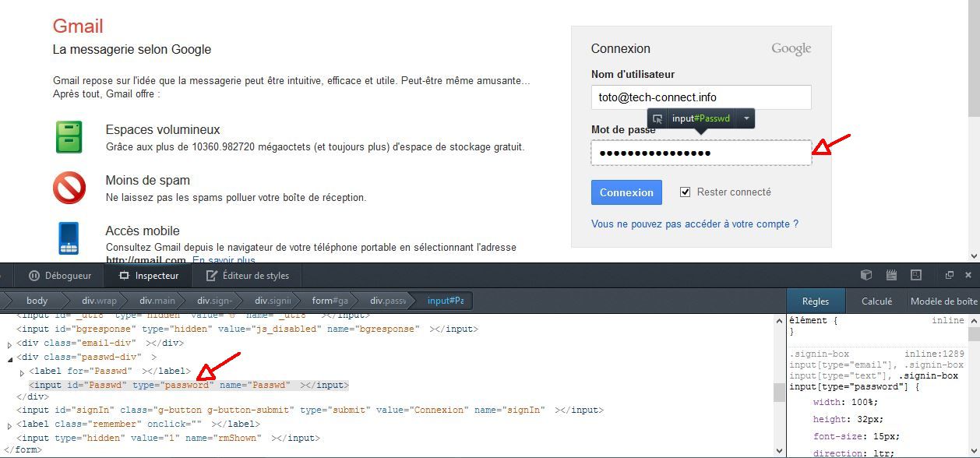Click the rules panel scrollbar thumb
Viewport: 980px width, 458px height.
[973, 334]
